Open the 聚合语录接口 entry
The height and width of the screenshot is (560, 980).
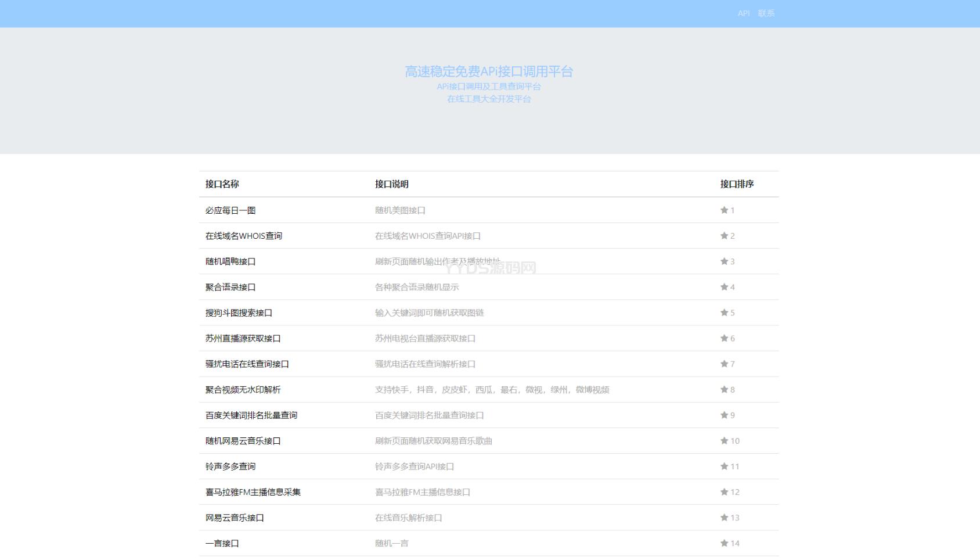point(230,287)
